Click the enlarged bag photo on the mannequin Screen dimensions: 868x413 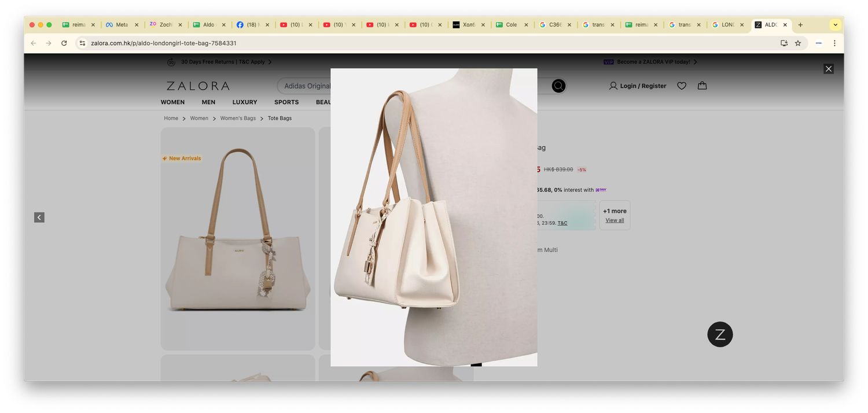pos(433,217)
